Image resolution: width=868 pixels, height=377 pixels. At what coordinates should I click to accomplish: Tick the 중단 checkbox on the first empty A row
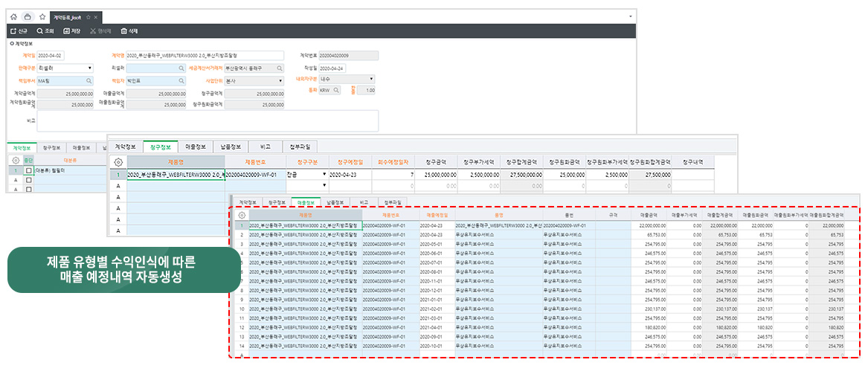(28, 180)
